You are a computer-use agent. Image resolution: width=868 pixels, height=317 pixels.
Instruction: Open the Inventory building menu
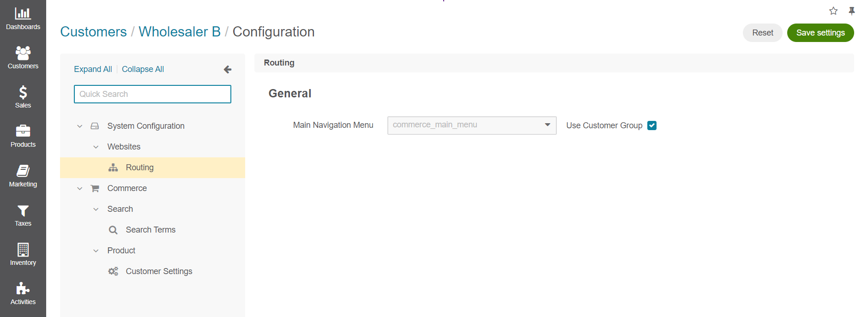point(23,254)
